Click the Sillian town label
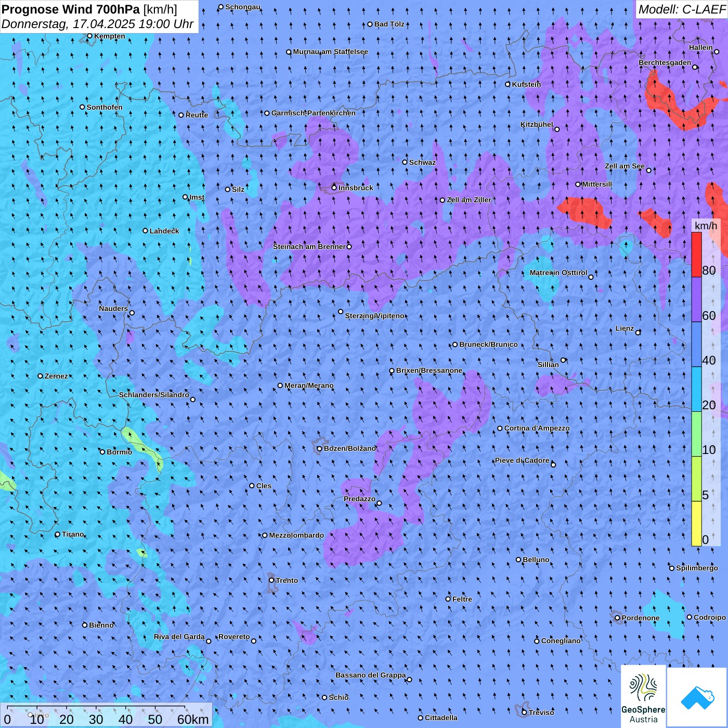This screenshot has height=728, width=728. (x=548, y=365)
